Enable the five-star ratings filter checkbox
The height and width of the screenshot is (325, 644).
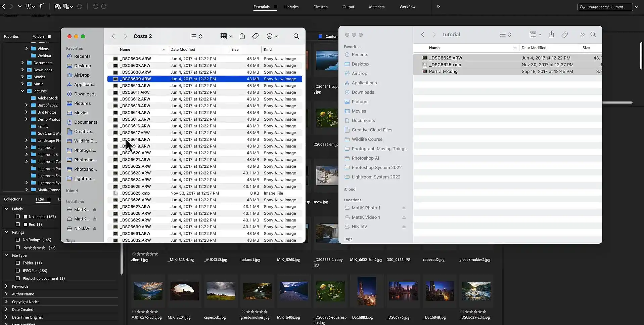(x=18, y=248)
